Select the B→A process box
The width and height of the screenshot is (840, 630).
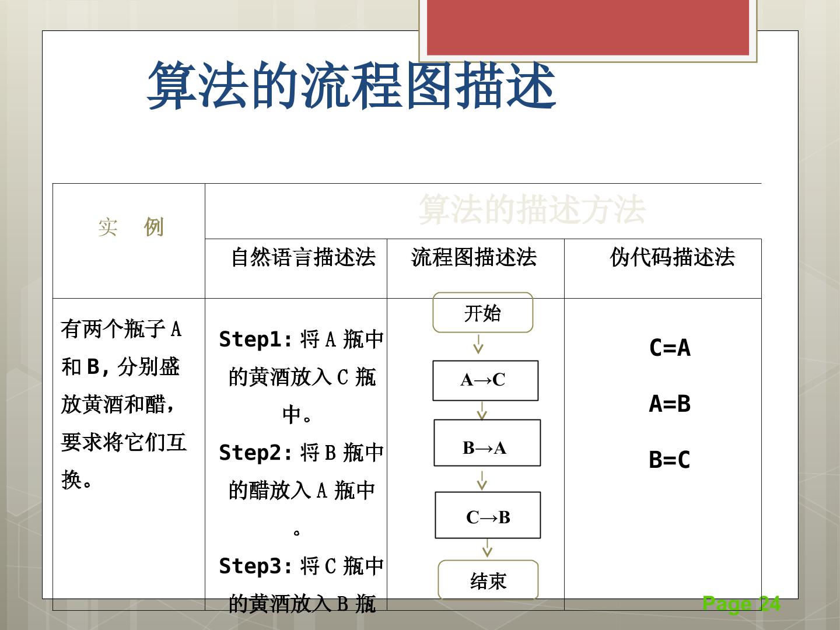coord(487,443)
